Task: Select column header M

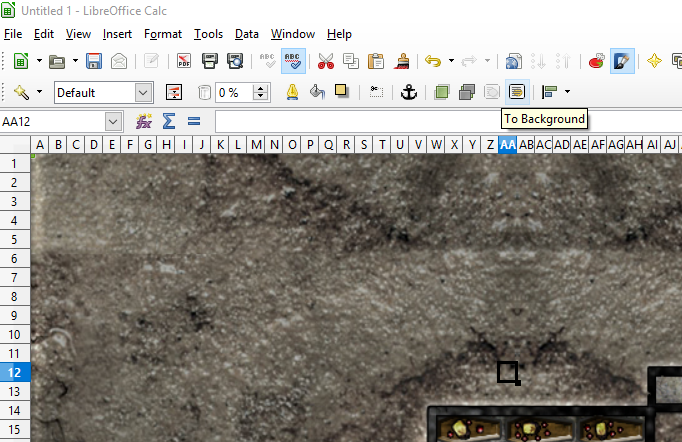Action: click(x=256, y=144)
